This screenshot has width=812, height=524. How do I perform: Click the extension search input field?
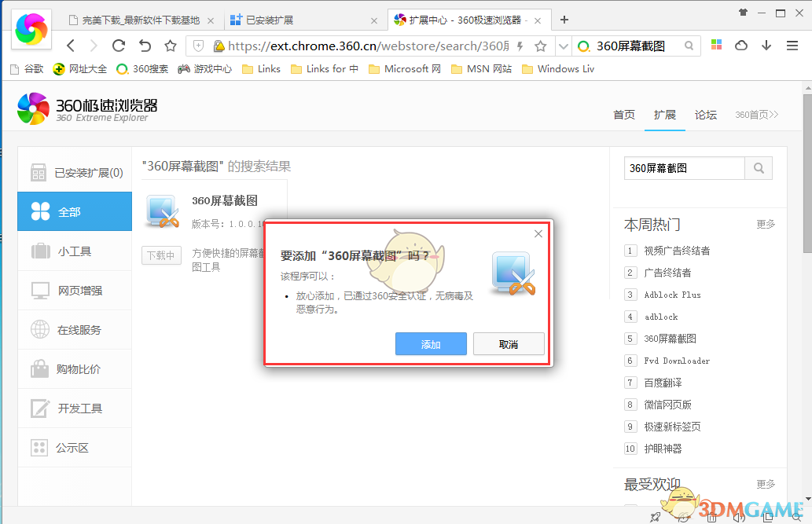click(684, 168)
